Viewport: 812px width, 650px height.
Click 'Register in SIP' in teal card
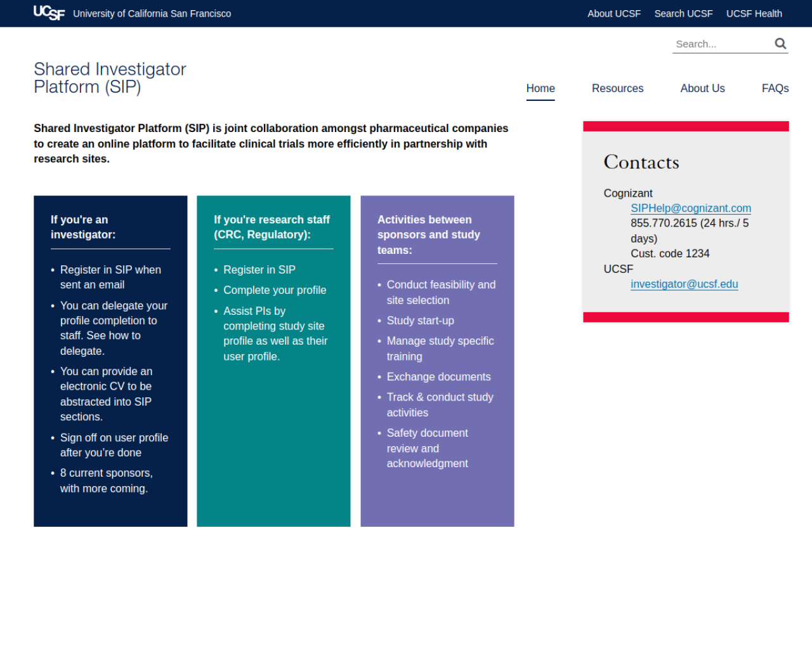point(259,270)
